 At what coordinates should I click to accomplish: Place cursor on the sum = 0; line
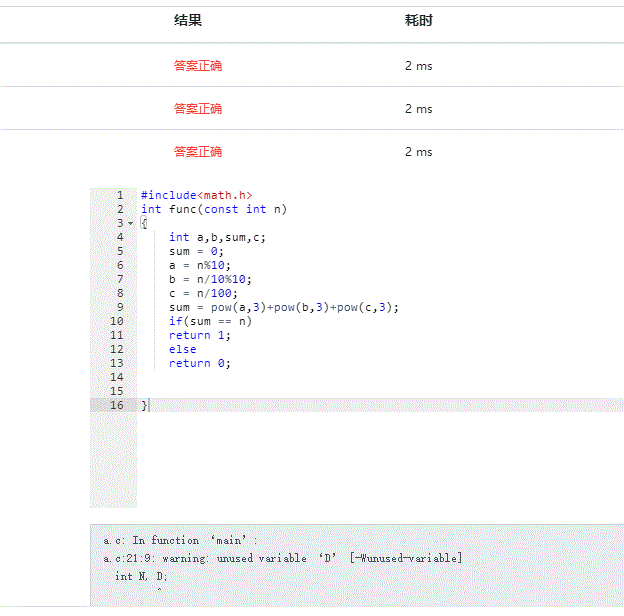(x=196, y=251)
